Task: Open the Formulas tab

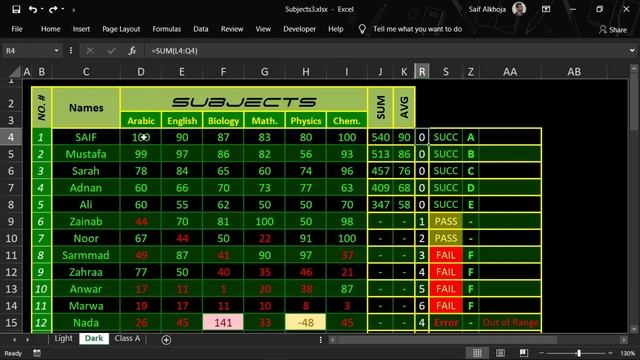Action: tap(167, 29)
